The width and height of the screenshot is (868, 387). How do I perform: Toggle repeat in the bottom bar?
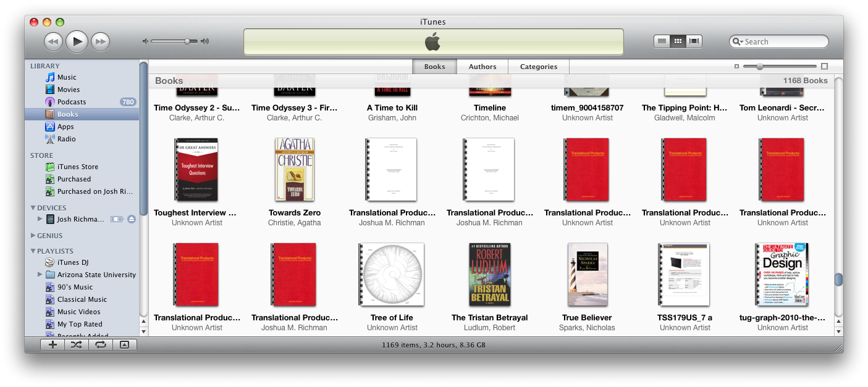pos(99,345)
